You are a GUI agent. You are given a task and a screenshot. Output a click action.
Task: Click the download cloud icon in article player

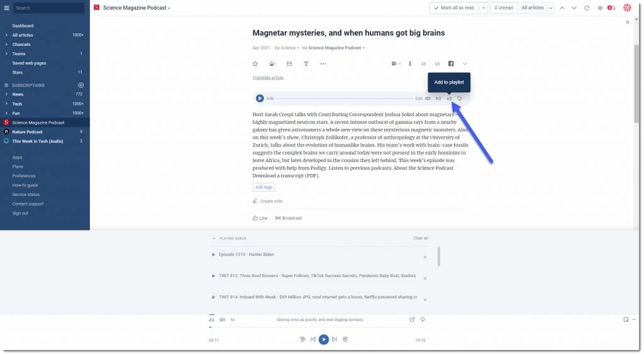[460, 99]
